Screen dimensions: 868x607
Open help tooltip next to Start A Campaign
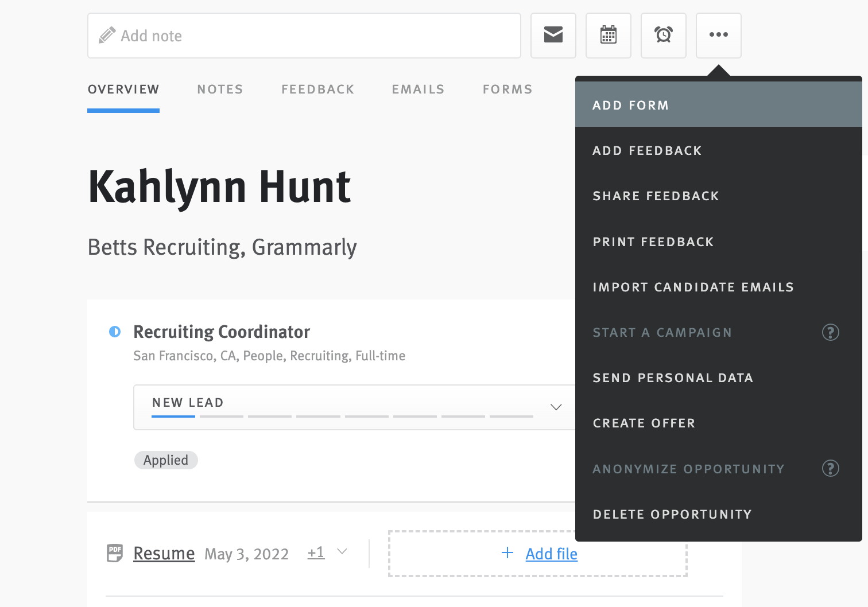tap(831, 332)
